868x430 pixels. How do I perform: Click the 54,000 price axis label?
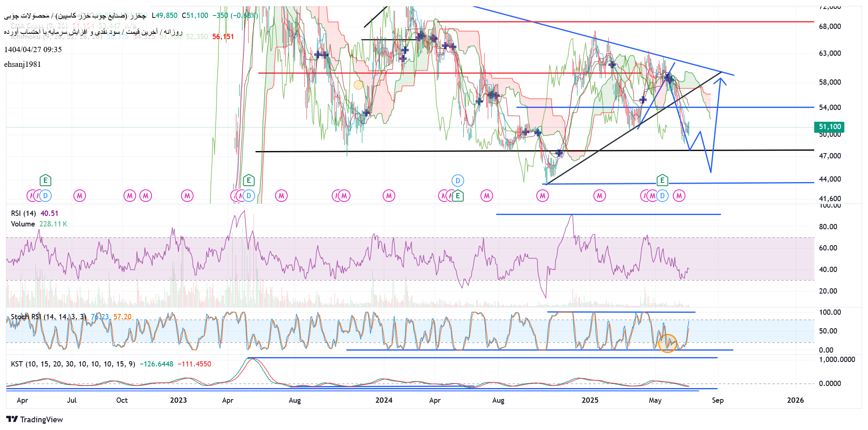pyautogui.click(x=830, y=107)
